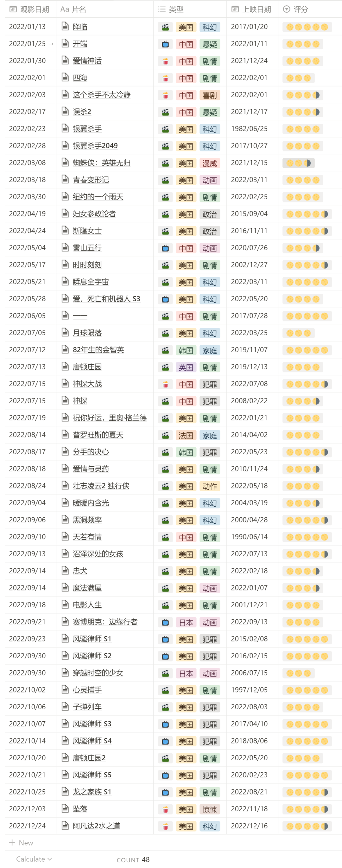Open the 穿越时空的少女 page
The image size is (342, 868).
pos(98,673)
